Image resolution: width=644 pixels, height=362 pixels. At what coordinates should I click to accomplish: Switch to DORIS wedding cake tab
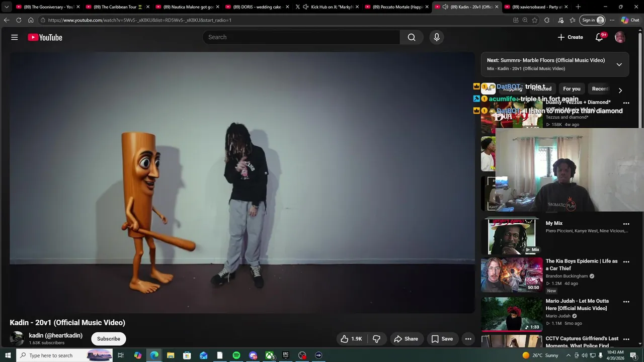pyautogui.click(x=258, y=7)
